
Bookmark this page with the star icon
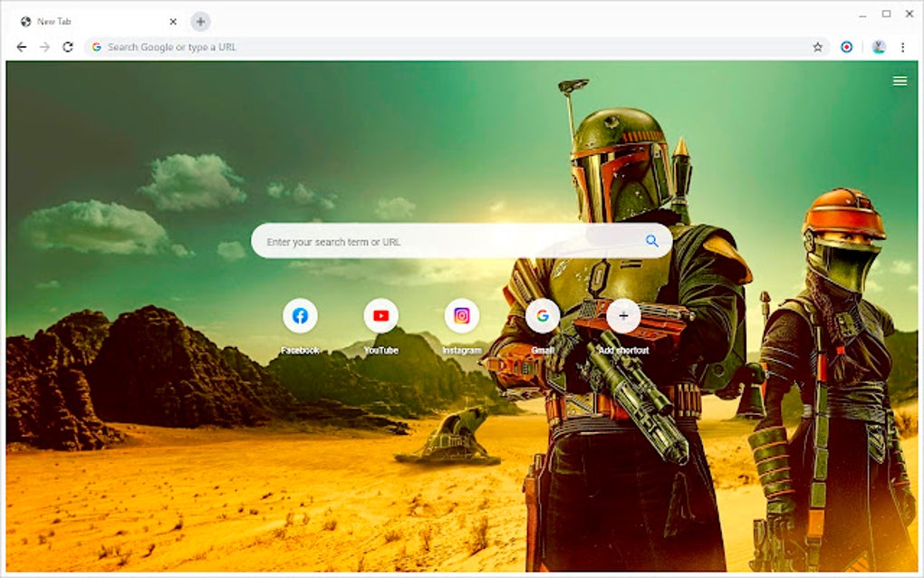click(817, 47)
